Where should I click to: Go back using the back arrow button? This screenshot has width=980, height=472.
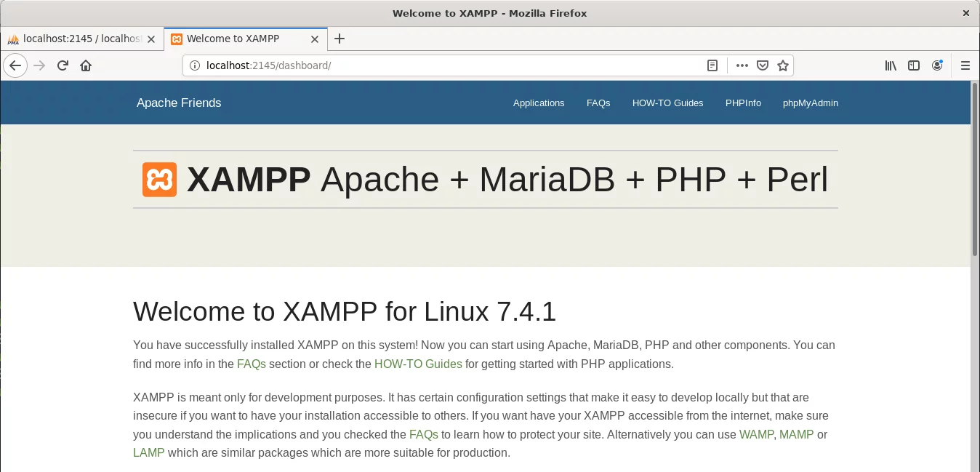point(15,65)
